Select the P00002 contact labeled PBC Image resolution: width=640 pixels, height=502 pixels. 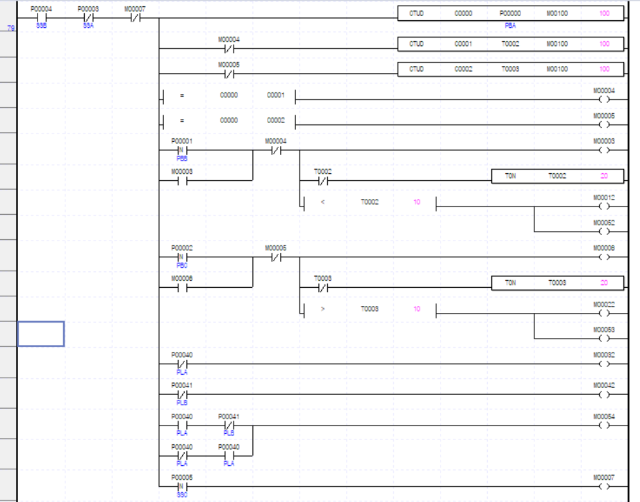tap(182, 257)
